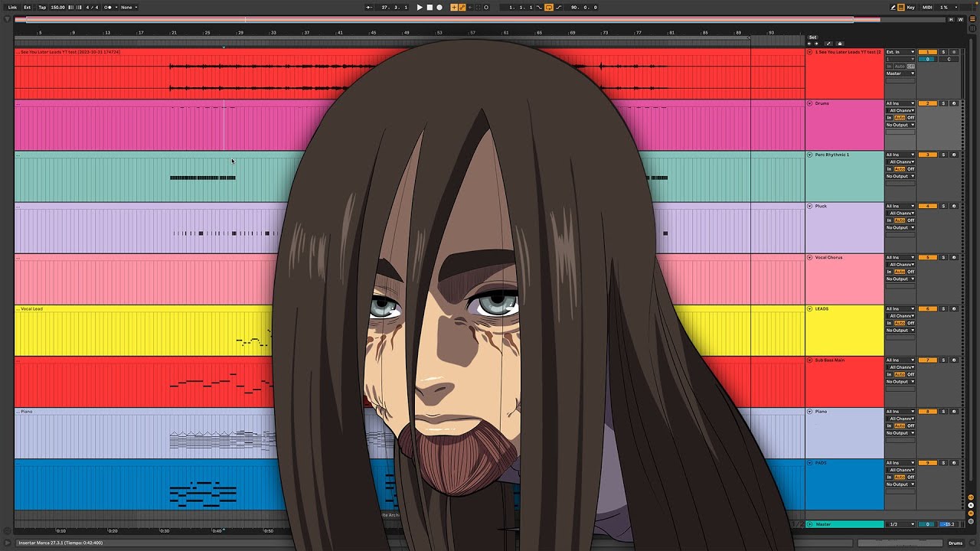Jump to next locator arrow
This screenshot has width=980, height=551.
[816, 44]
